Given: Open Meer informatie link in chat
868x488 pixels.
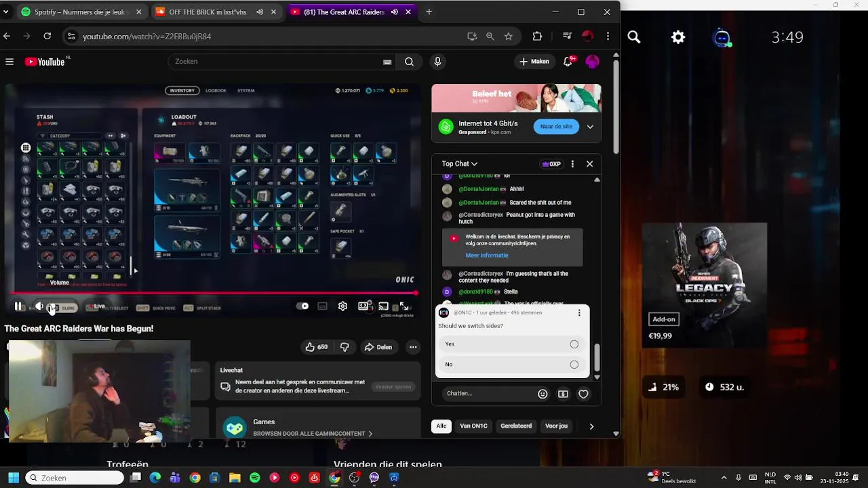Looking at the screenshot, I should [486, 256].
